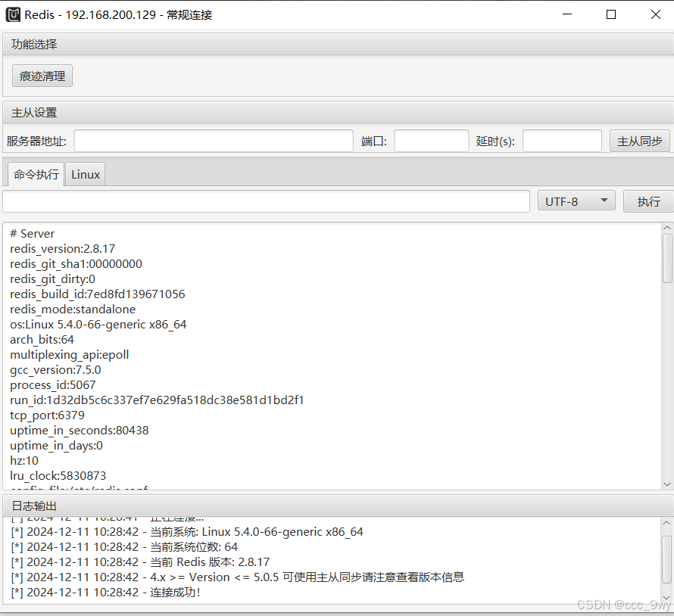Focus the 服务器地址 input field

coord(214,141)
